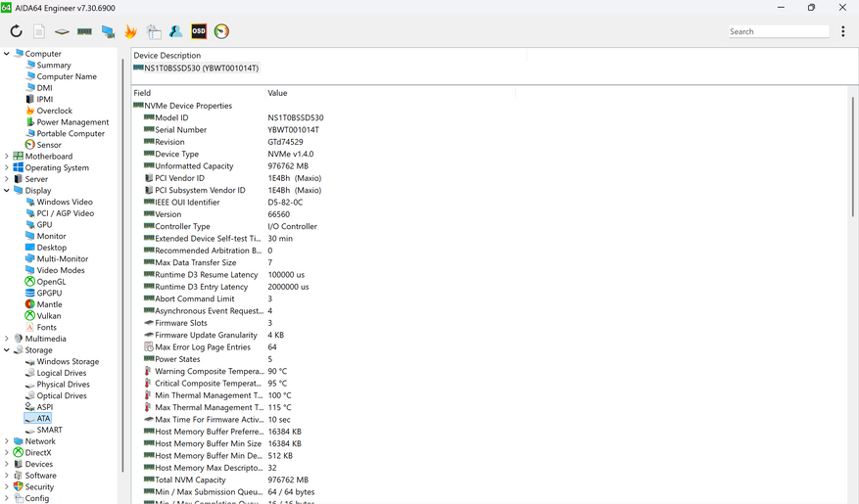Expand the Operating System tree node

[7, 167]
